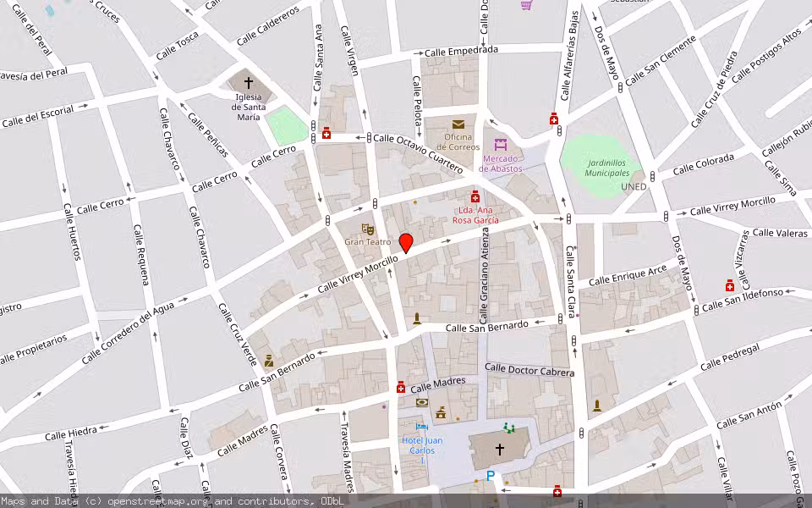Viewport: 812px width, 508px height.
Task: Select the Calle Cruz de Piedra label
Action: coord(715,89)
